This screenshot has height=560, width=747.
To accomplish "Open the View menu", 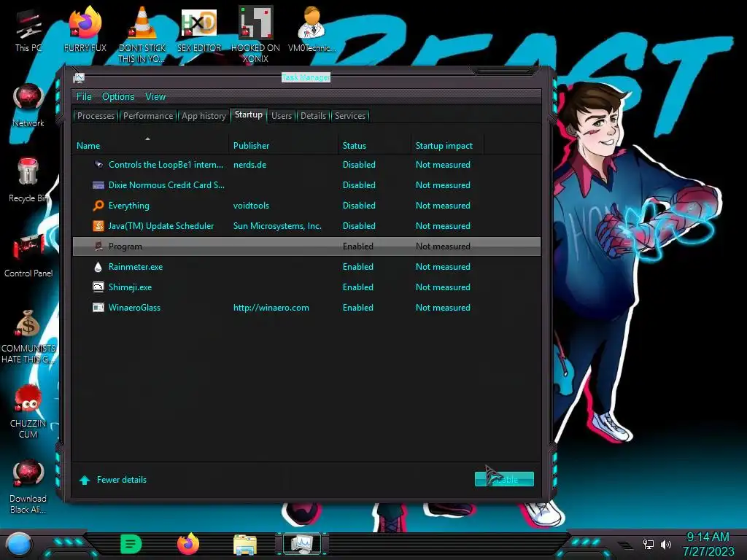I will point(155,97).
